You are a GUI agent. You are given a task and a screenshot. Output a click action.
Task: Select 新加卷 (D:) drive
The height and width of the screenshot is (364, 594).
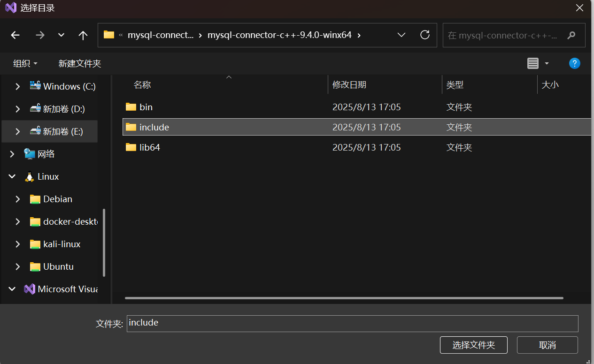[x=64, y=109]
